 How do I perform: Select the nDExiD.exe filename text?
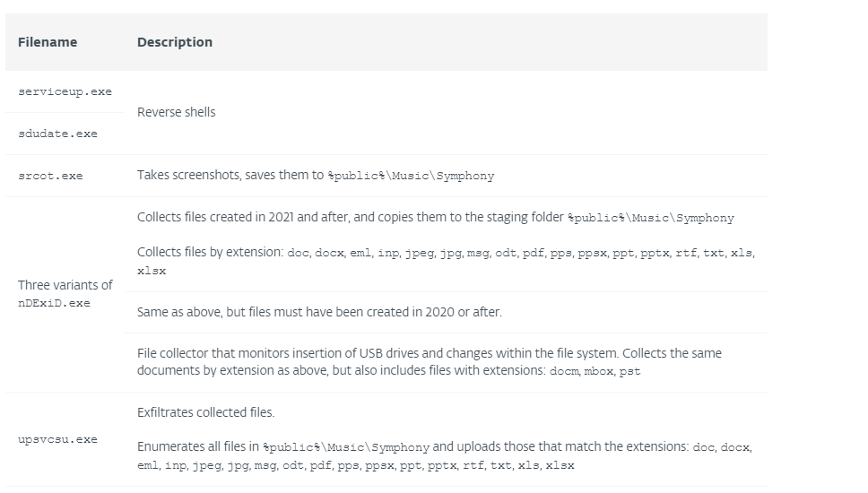(x=54, y=303)
